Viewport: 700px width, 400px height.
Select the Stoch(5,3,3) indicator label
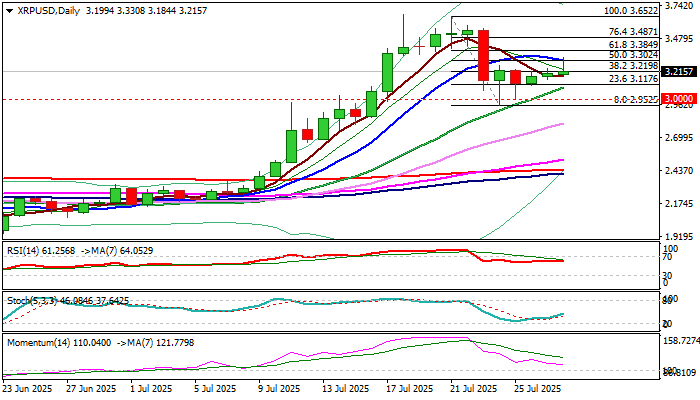[32, 301]
